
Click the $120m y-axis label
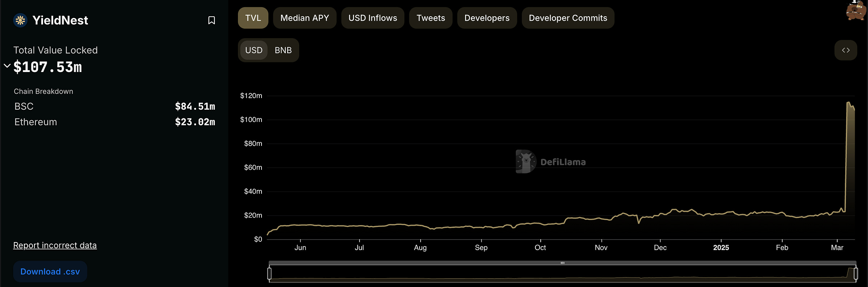click(x=251, y=96)
